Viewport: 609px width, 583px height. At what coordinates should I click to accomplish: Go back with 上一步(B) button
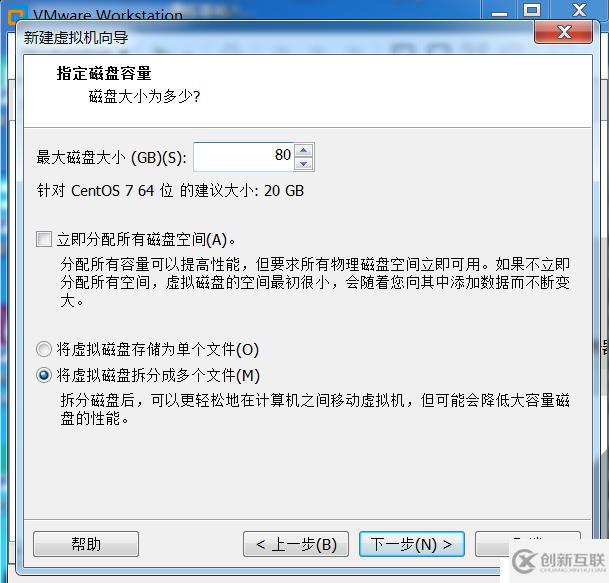pos(296,544)
